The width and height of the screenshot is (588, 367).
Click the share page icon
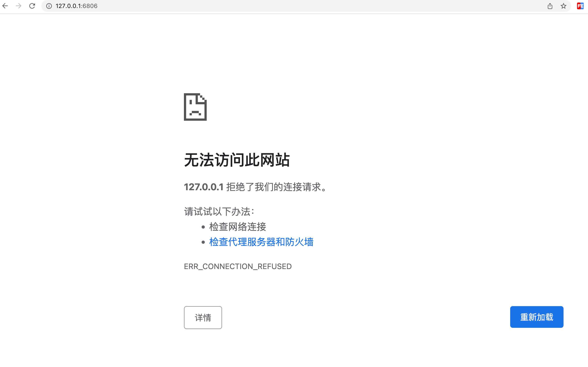pyautogui.click(x=550, y=6)
